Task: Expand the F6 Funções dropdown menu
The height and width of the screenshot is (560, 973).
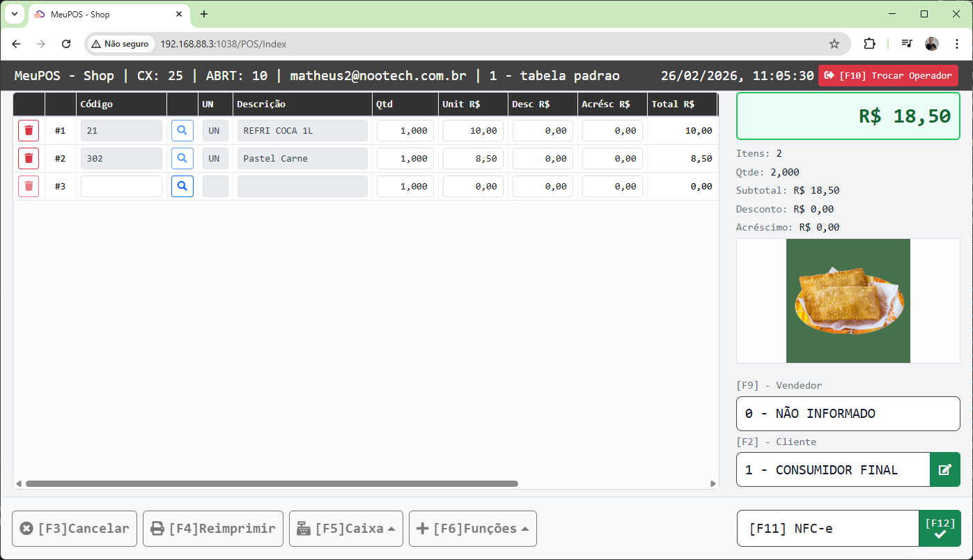Action: [x=472, y=529]
